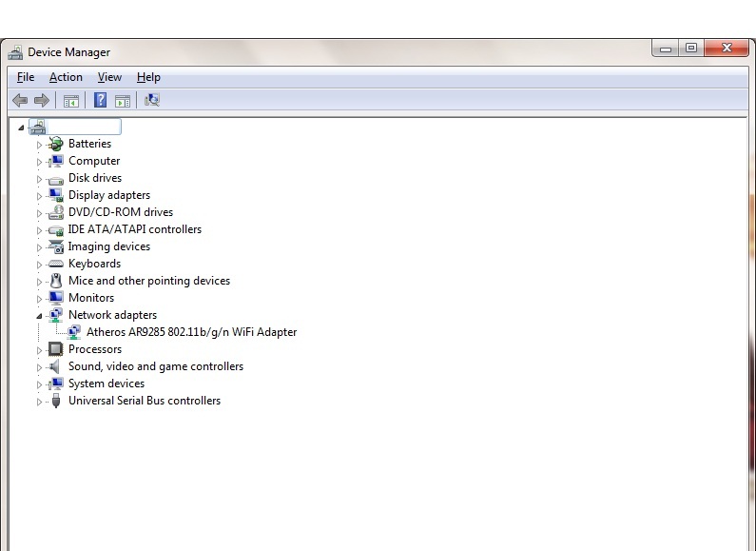
Task: Click the Show/Hide Action Pane toolbar icon
Action: pos(123,101)
